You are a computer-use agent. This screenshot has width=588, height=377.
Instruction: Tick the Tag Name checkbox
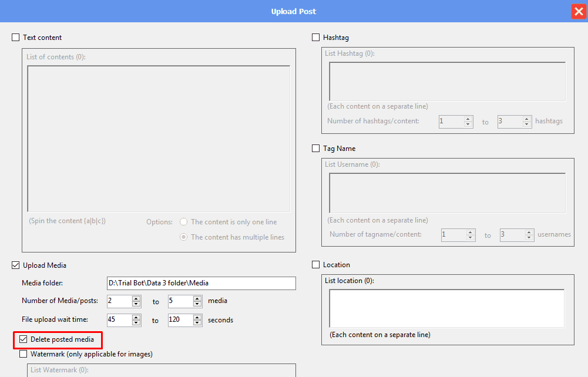pyautogui.click(x=316, y=149)
